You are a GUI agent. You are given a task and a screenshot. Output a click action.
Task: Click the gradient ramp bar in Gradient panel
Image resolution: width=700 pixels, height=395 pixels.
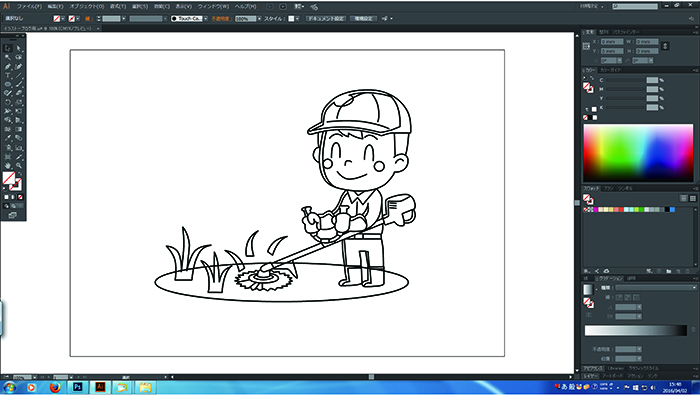click(636, 330)
